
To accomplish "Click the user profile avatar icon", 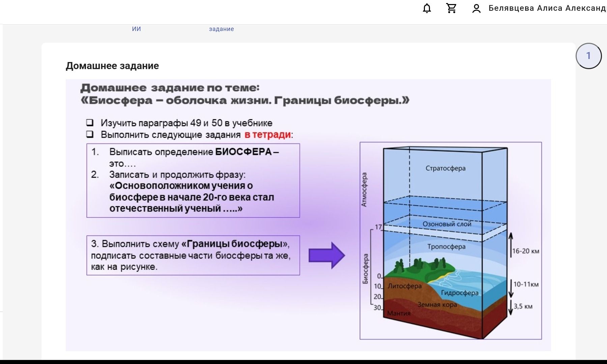I will point(476,8).
